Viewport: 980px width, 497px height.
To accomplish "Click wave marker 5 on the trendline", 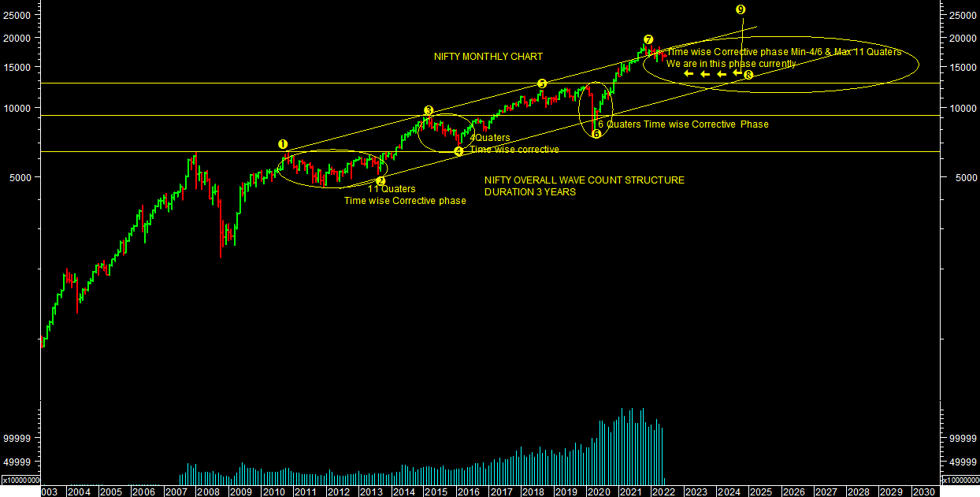I will tap(542, 83).
